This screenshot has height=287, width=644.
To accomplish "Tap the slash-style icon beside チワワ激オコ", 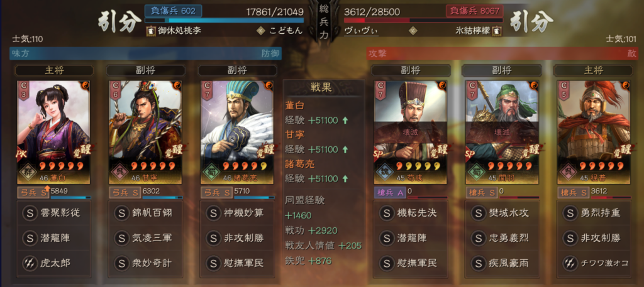I will (x=570, y=263).
